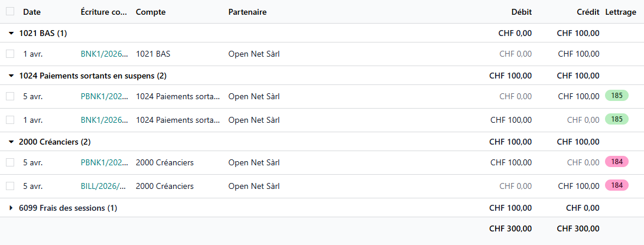Image resolution: width=644 pixels, height=245 pixels.
Task: Collapse the 1021 BAS group
Action: click(11, 33)
